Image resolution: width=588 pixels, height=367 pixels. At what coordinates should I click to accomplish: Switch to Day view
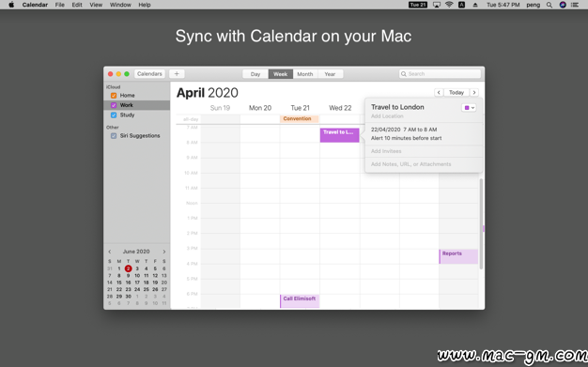255,74
